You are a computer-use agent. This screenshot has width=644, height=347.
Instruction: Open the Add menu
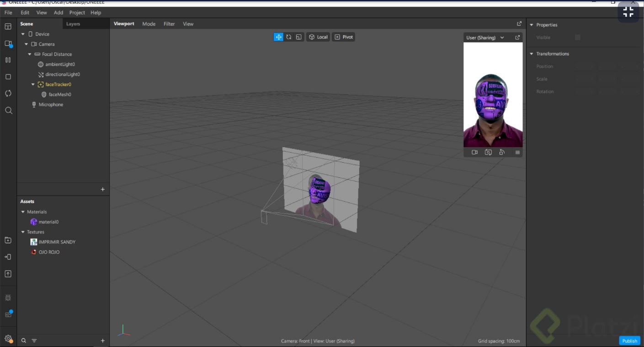(59, 13)
